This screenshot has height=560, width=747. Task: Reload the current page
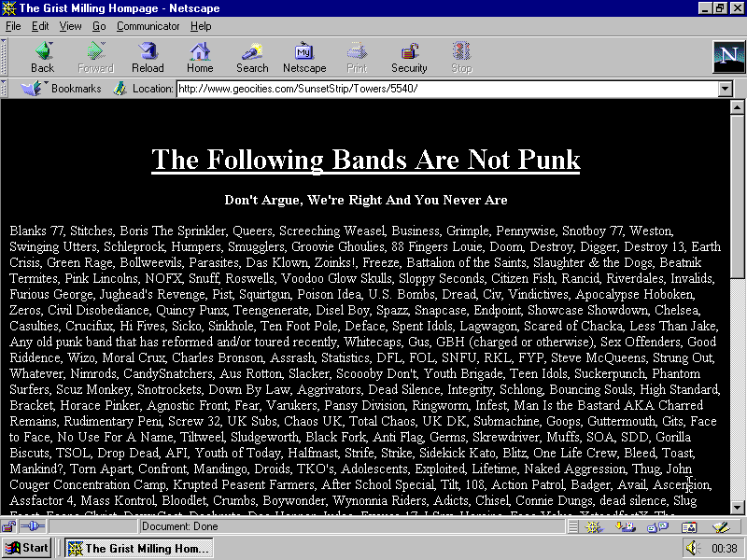click(x=148, y=58)
